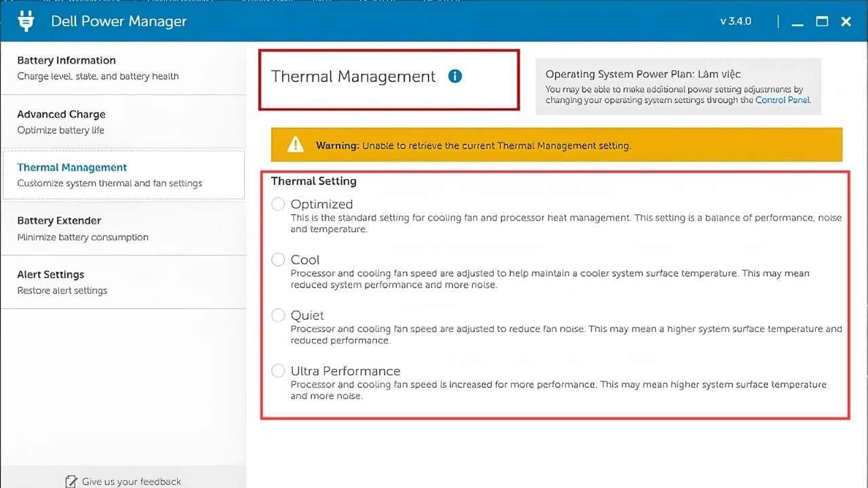Open the Control Panel link
Screen dimensions: 868x488
point(783,100)
